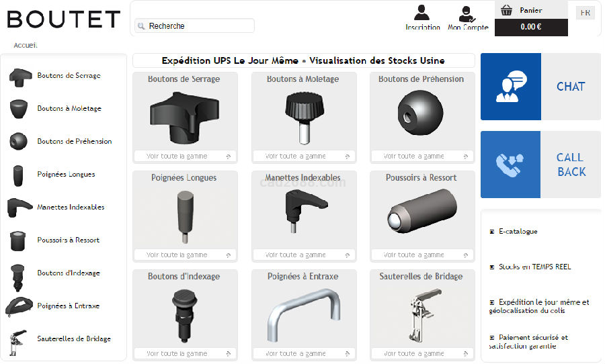Click the magnifier icon in search box

point(142,26)
